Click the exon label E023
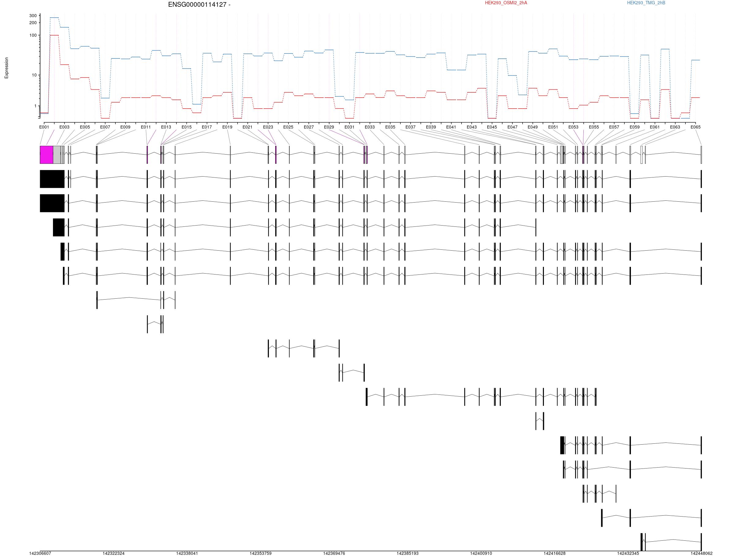735x560 pixels. click(x=268, y=127)
